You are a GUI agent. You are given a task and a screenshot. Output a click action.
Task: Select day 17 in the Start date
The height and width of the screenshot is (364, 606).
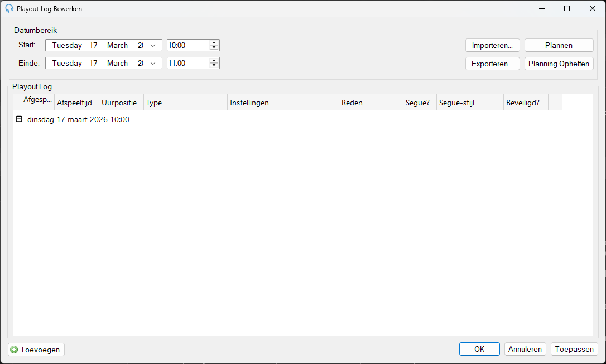(94, 45)
